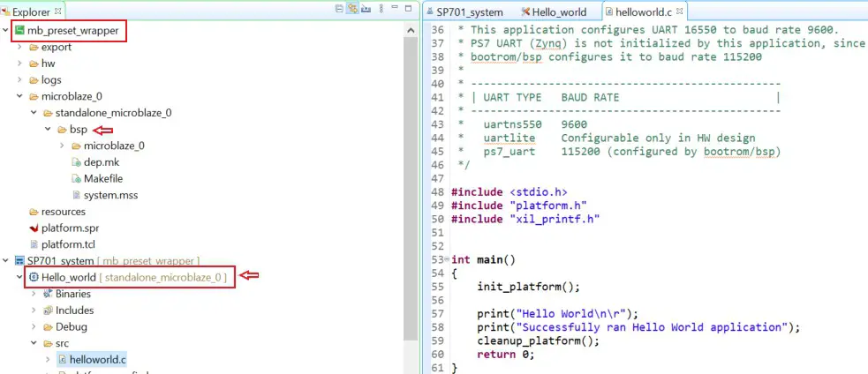Select the helloworld.c editor tab
Screen dimensions: 868x374
point(643,11)
